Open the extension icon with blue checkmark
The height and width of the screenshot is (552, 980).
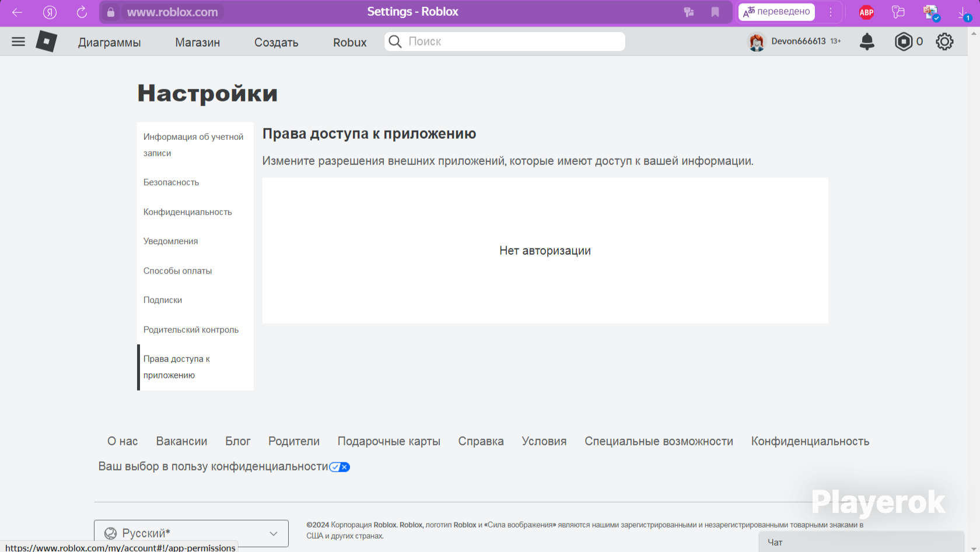[931, 12]
